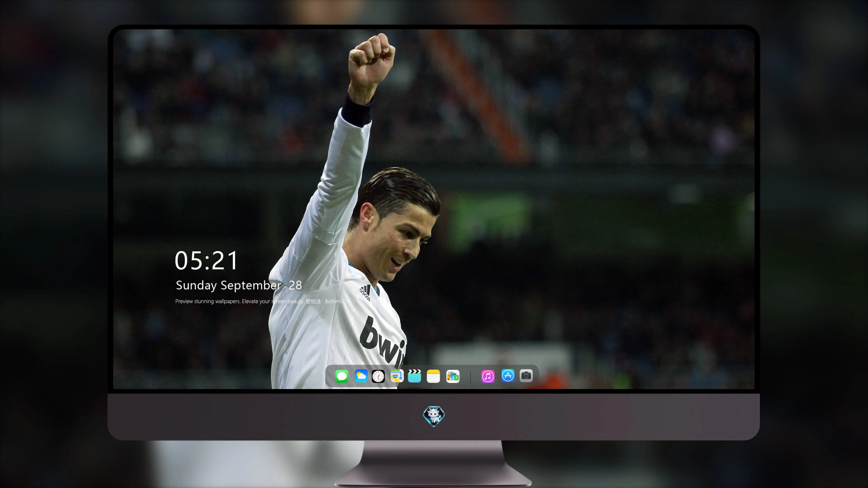Open the Camera app in the dock
This screenshot has width=868, height=488.
click(x=526, y=375)
